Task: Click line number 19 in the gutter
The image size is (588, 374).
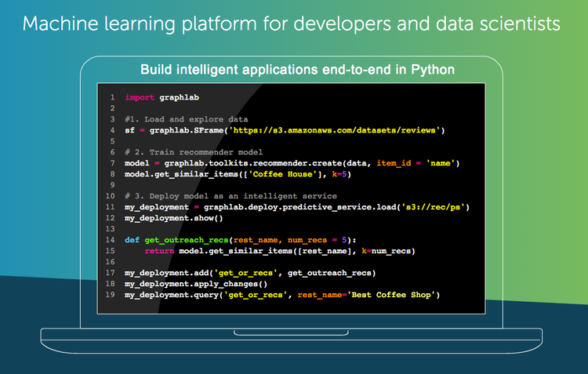Action: tap(111, 294)
